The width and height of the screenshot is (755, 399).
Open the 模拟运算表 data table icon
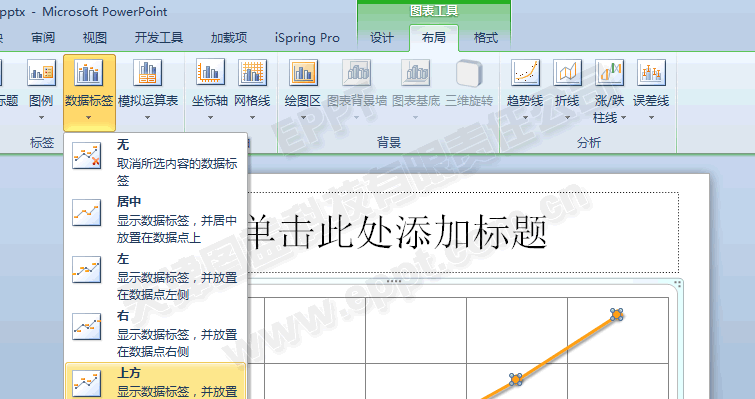147,74
